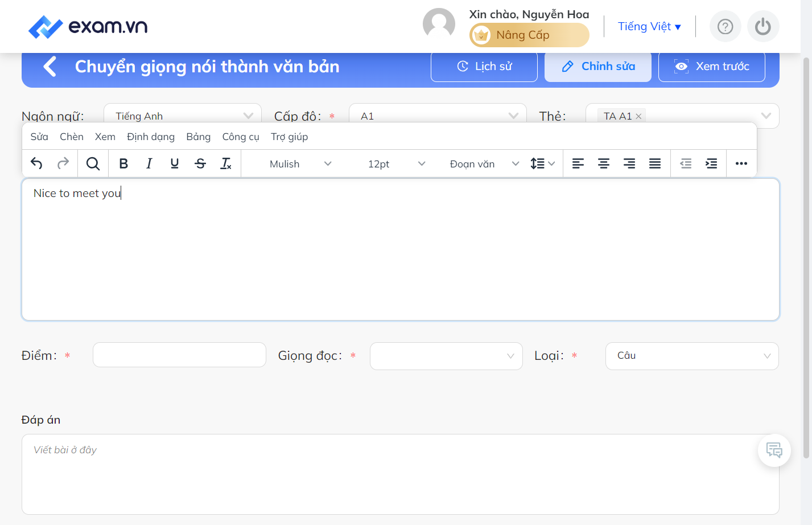This screenshot has height=525, width=812.
Task: Toggle italic formatting
Action: click(149, 163)
